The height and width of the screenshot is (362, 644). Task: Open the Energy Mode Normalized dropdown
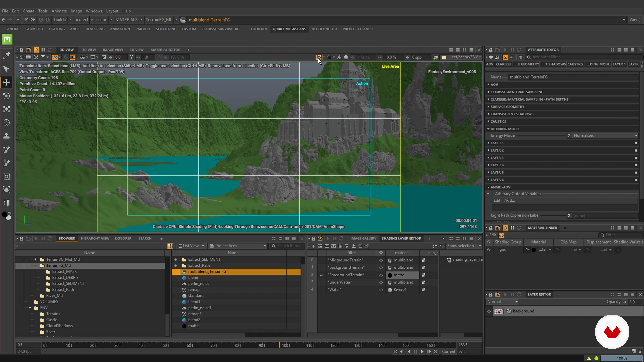pyautogui.click(x=605, y=135)
